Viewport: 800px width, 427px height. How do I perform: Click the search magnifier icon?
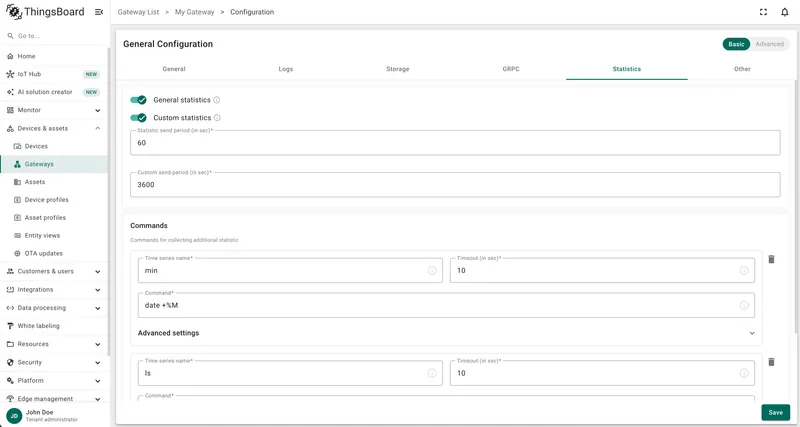point(10,36)
